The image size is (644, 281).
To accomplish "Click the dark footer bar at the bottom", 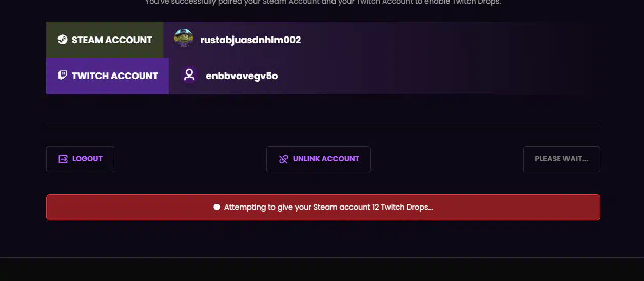I will pyautogui.click(x=322, y=269).
